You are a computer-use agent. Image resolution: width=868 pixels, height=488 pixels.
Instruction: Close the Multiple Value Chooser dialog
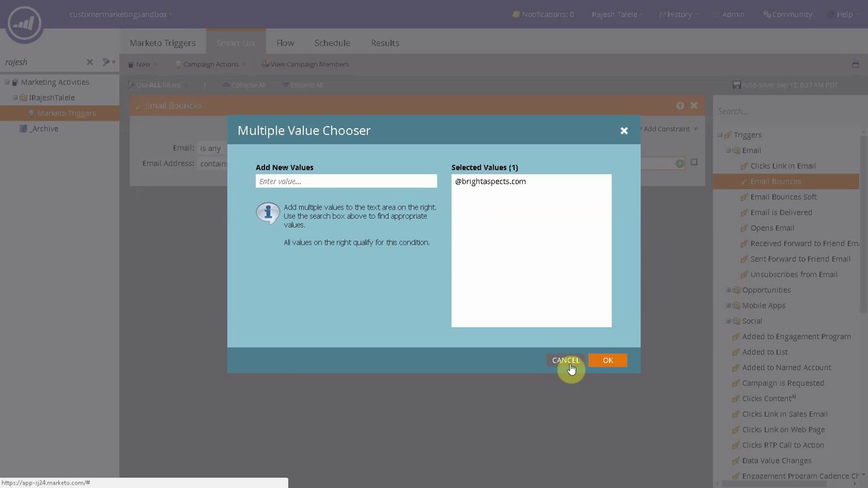(624, 131)
